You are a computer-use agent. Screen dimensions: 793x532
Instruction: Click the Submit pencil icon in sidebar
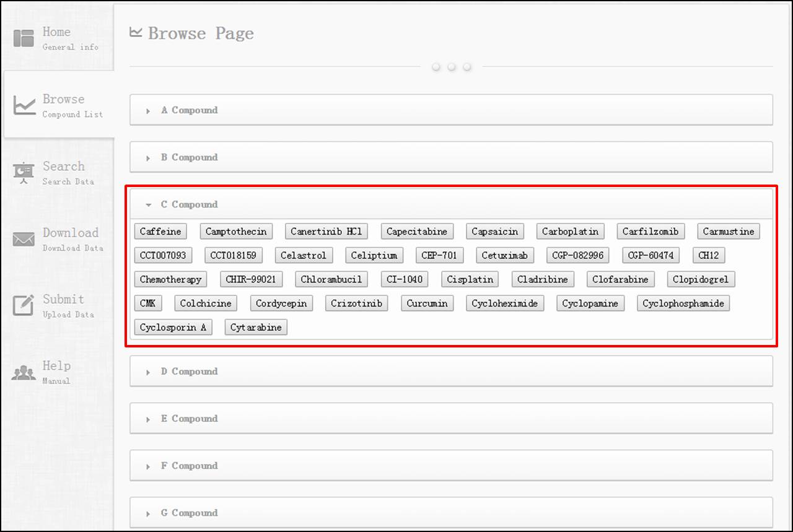pos(24,305)
